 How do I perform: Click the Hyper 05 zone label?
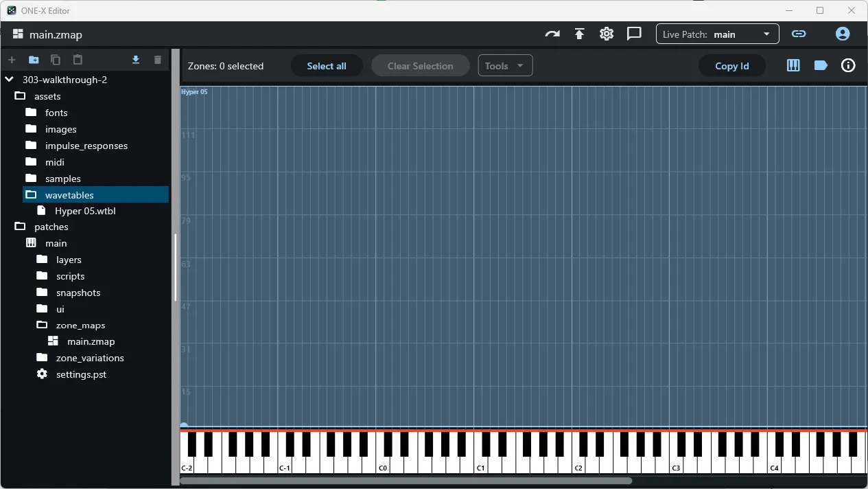click(194, 92)
